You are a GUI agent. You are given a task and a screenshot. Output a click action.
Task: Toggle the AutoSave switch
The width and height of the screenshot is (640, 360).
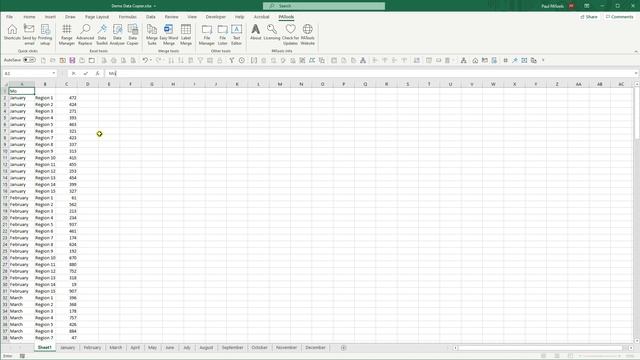(29, 60)
